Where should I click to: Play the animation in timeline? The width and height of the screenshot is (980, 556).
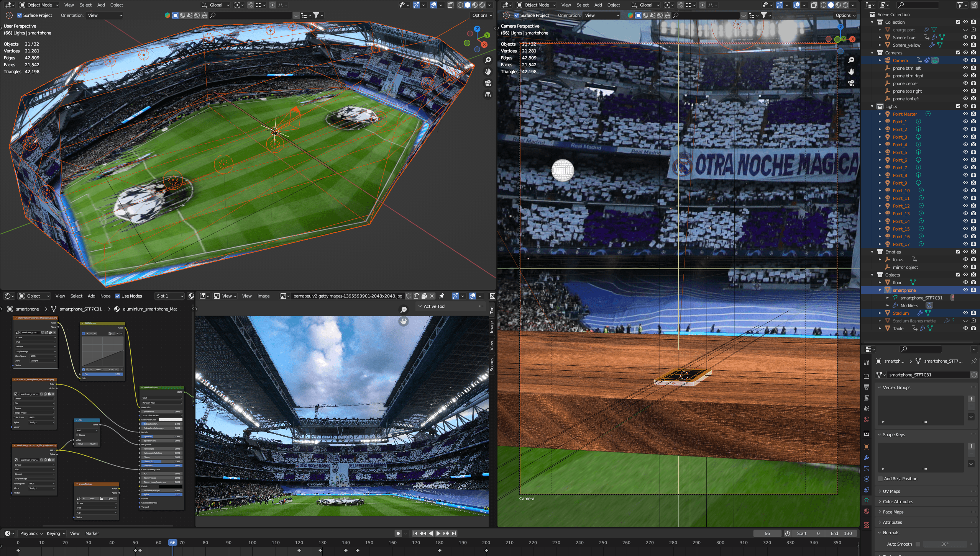point(438,533)
